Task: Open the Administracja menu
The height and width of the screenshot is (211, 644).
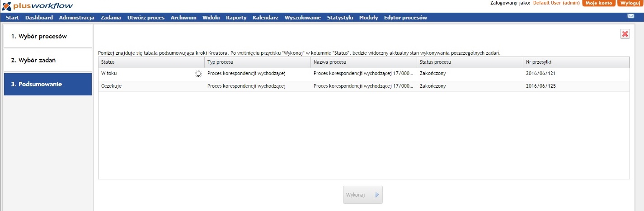Action: click(x=76, y=18)
